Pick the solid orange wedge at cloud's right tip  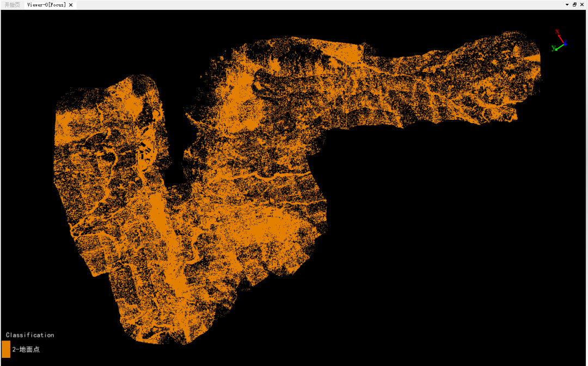533,58
